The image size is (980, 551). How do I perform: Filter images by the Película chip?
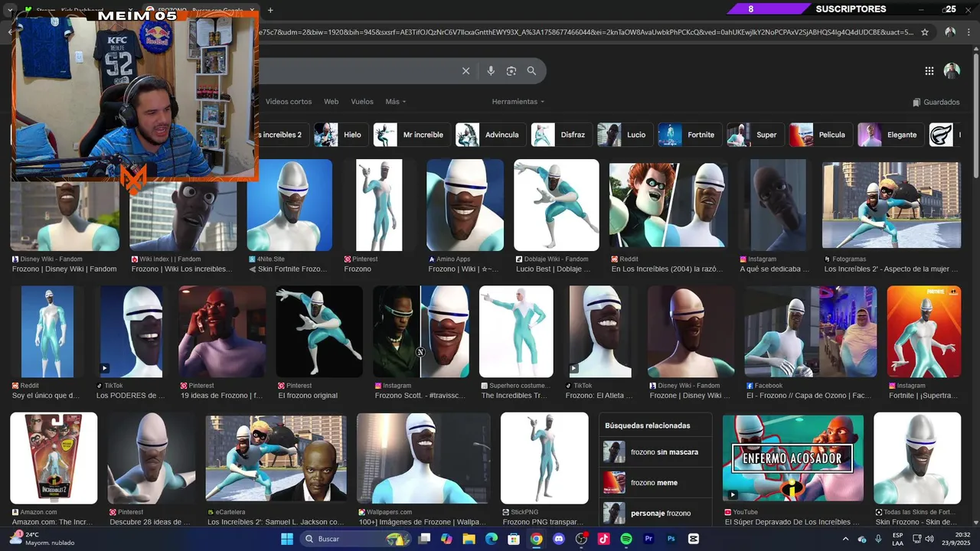(x=821, y=135)
